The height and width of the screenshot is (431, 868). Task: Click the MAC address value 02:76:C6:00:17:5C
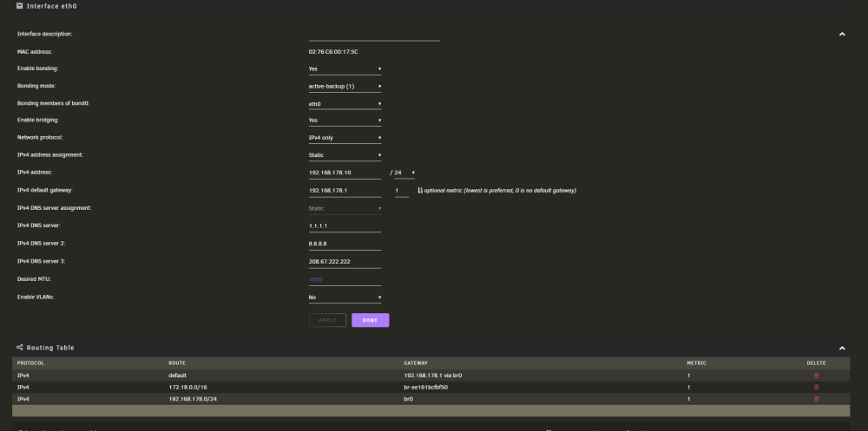[x=333, y=52]
